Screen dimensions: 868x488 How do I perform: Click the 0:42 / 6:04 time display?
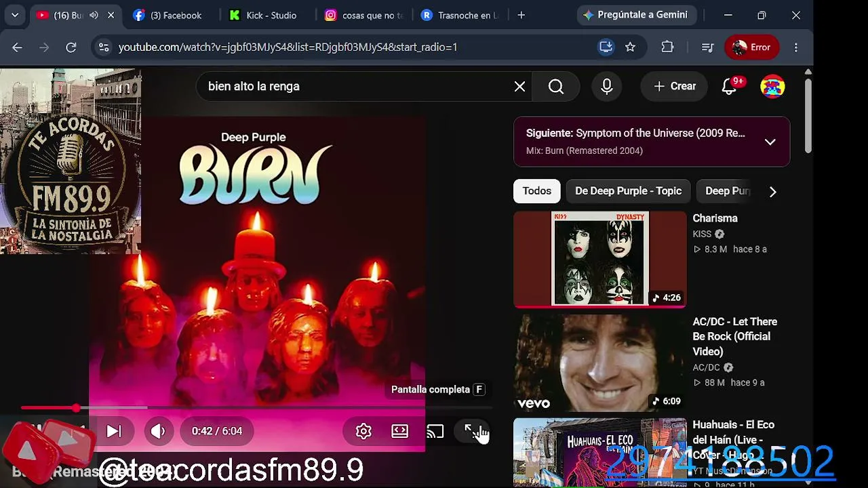[217, 431]
